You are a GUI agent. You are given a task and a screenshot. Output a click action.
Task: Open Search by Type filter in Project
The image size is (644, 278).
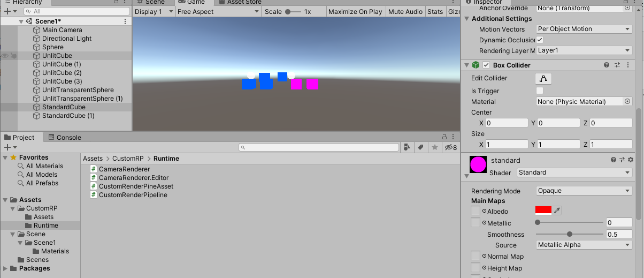pyautogui.click(x=408, y=147)
